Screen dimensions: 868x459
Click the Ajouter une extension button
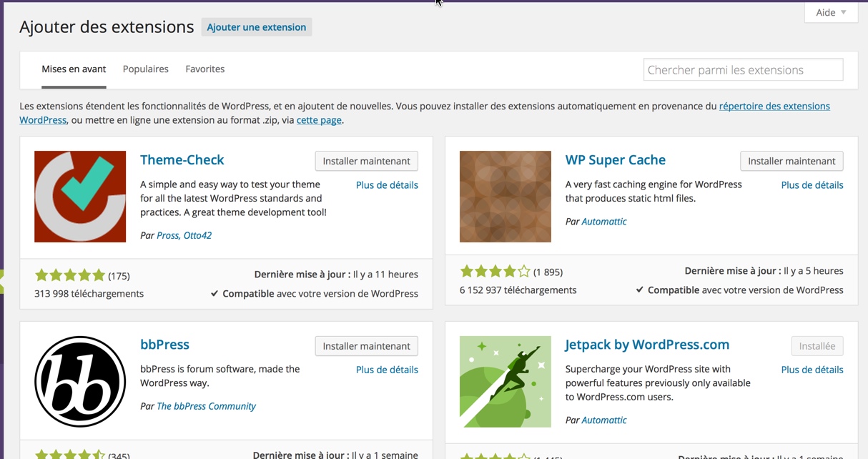257,27
